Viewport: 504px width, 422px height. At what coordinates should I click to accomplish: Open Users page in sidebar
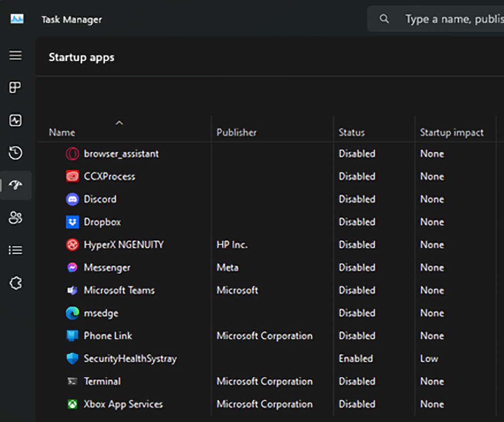pos(16,218)
